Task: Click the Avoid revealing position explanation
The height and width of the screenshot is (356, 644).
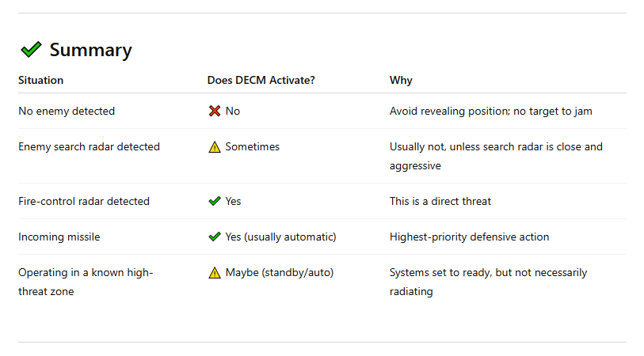Action: click(x=490, y=112)
